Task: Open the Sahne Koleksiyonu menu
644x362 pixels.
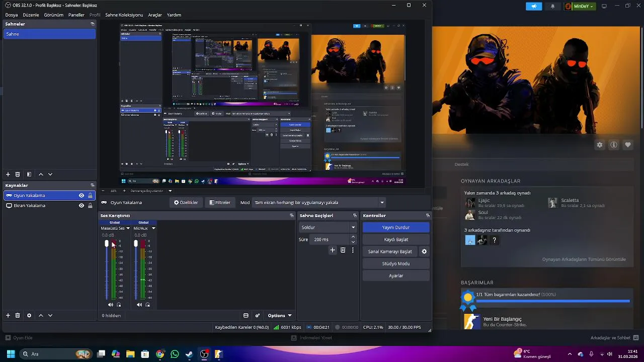Action: tap(124, 15)
